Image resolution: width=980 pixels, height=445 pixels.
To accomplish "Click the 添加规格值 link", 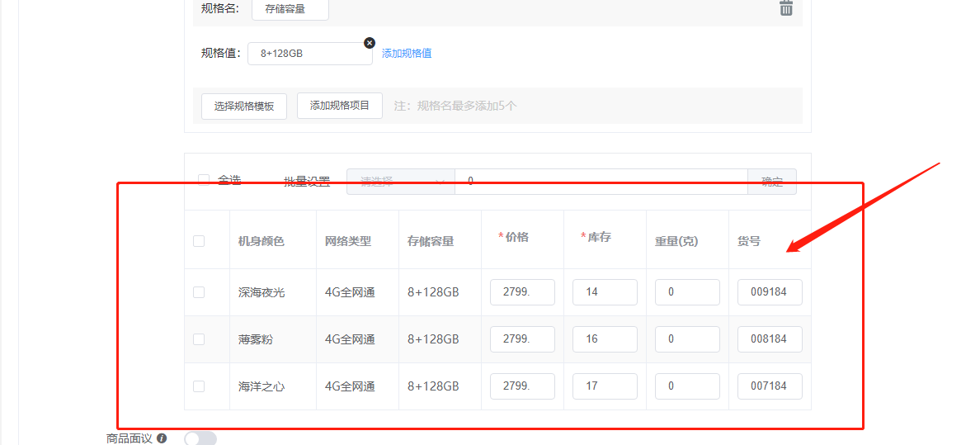I will click(x=407, y=53).
